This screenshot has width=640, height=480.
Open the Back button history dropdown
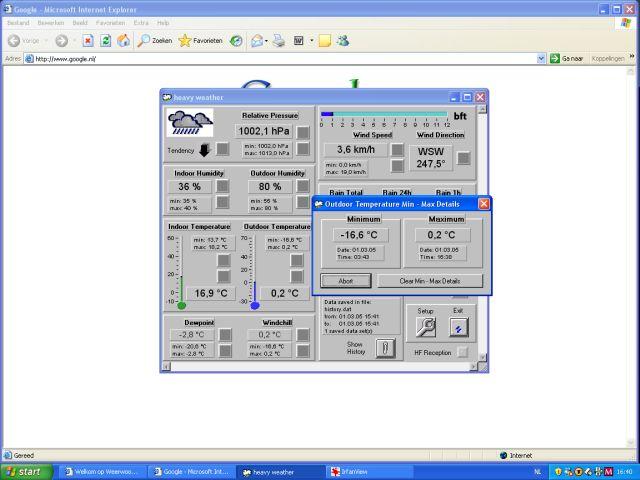[46, 41]
